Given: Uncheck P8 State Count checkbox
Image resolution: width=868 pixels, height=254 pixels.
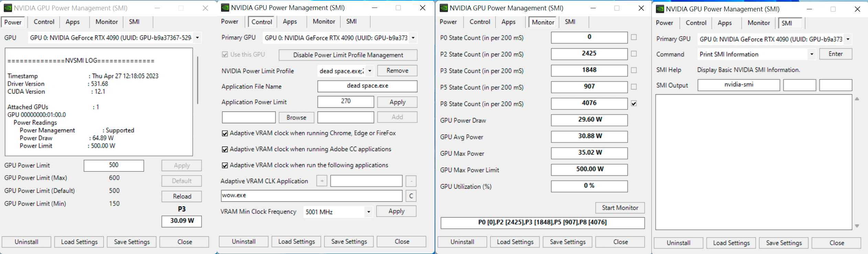Looking at the screenshot, I should [634, 103].
